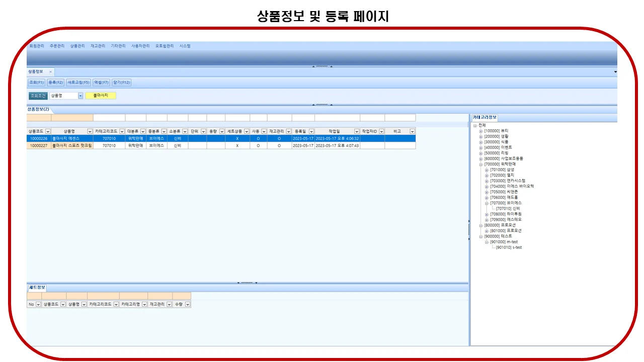
Task: Open the 비고 column filter dropdown
Action: pos(412,131)
